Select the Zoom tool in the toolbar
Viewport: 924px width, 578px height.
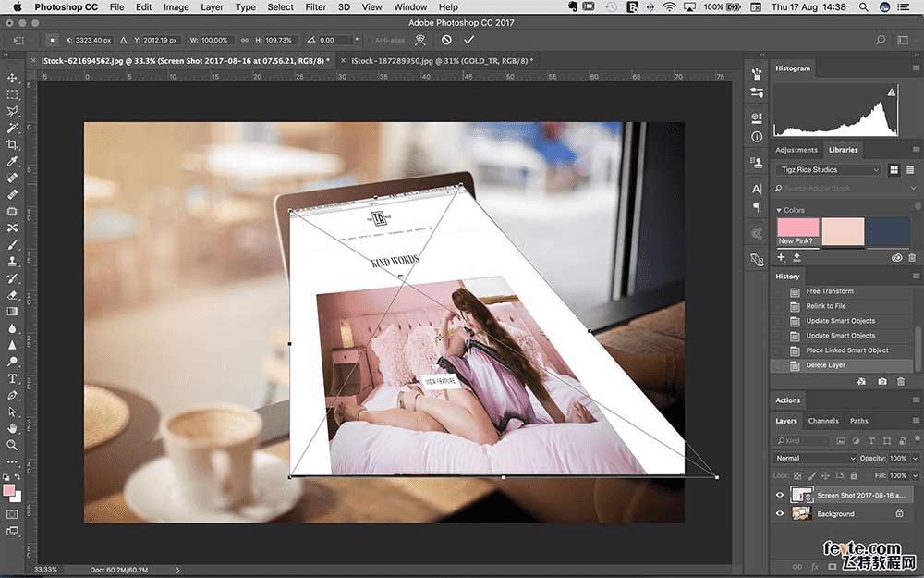pos(12,445)
